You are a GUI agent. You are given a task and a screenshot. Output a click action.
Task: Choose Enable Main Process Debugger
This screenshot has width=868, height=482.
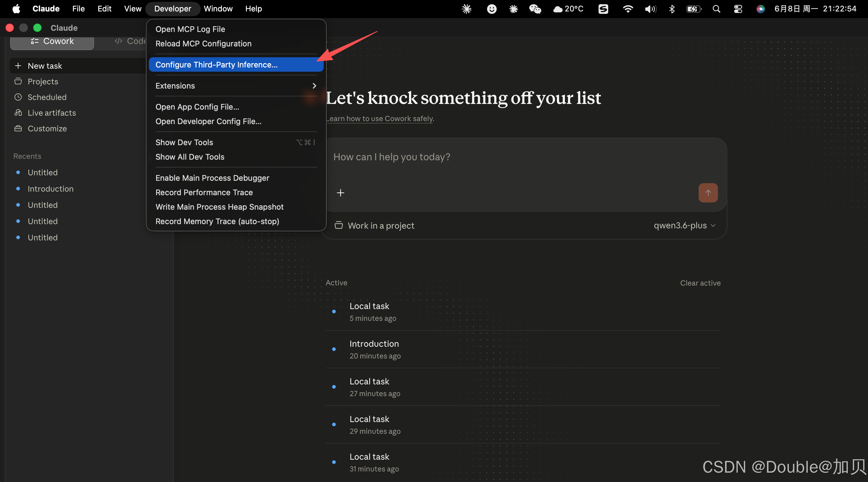[236, 178]
